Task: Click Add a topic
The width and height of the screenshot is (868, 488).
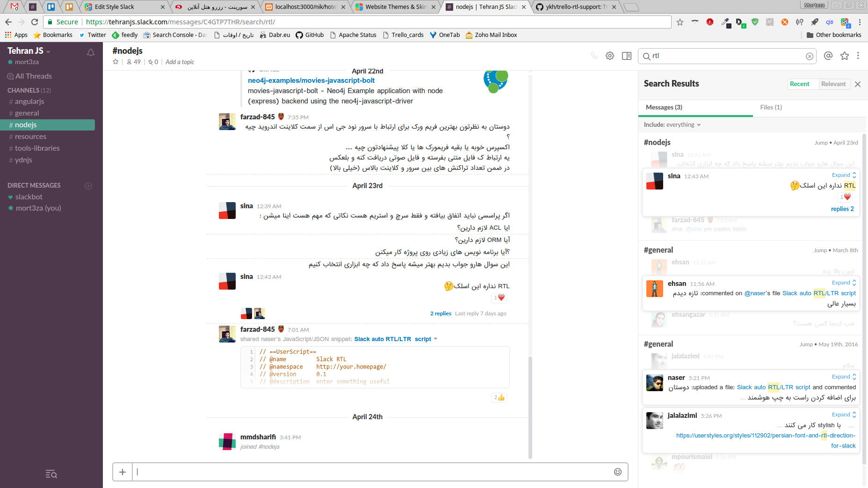Action: pos(180,62)
